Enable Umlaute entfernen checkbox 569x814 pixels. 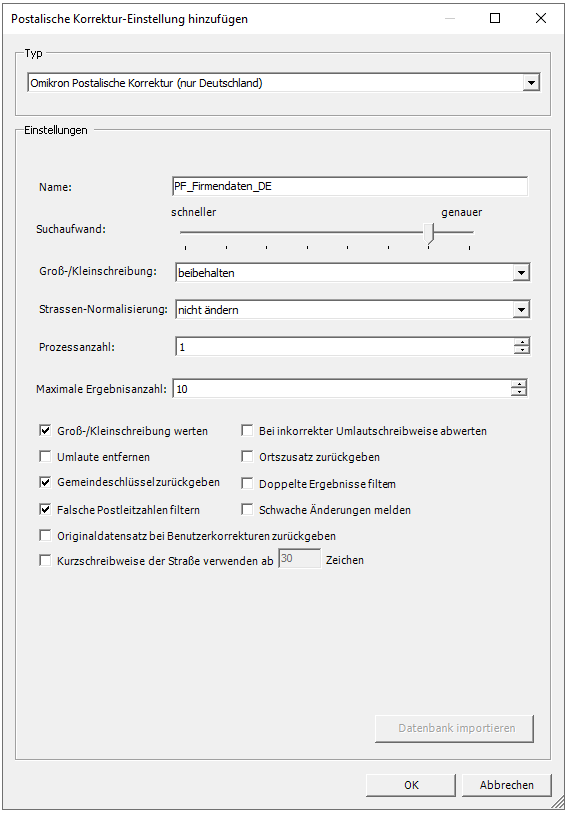[45, 456]
